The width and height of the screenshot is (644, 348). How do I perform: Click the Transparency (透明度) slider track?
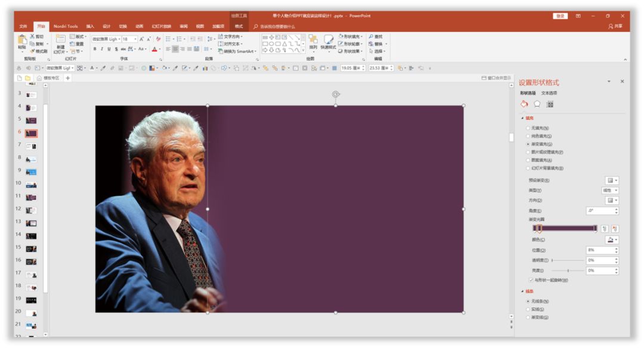pos(568,260)
